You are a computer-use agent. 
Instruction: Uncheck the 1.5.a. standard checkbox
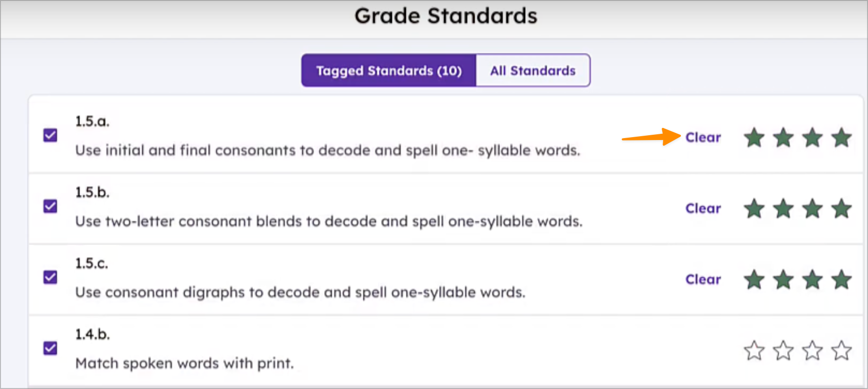(x=50, y=135)
